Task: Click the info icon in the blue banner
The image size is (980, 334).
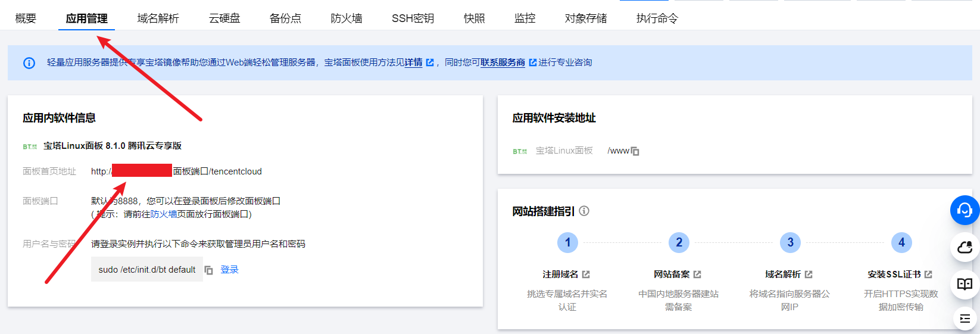Action: click(x=29, y=63)
